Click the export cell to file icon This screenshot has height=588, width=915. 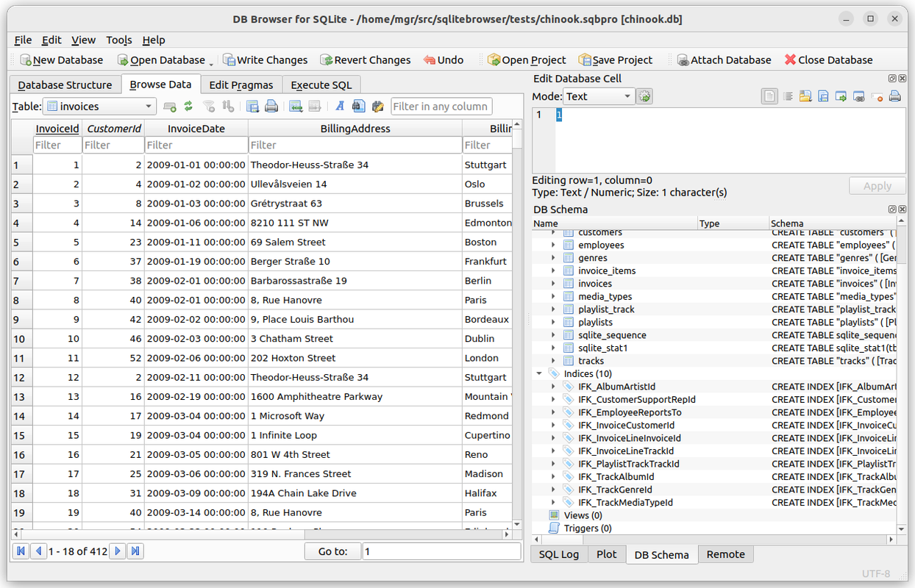click(823, 96)
